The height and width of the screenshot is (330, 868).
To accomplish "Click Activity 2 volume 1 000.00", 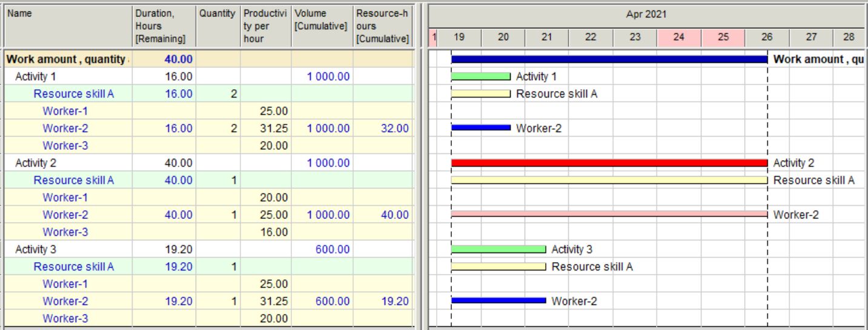I will point(329,163).
